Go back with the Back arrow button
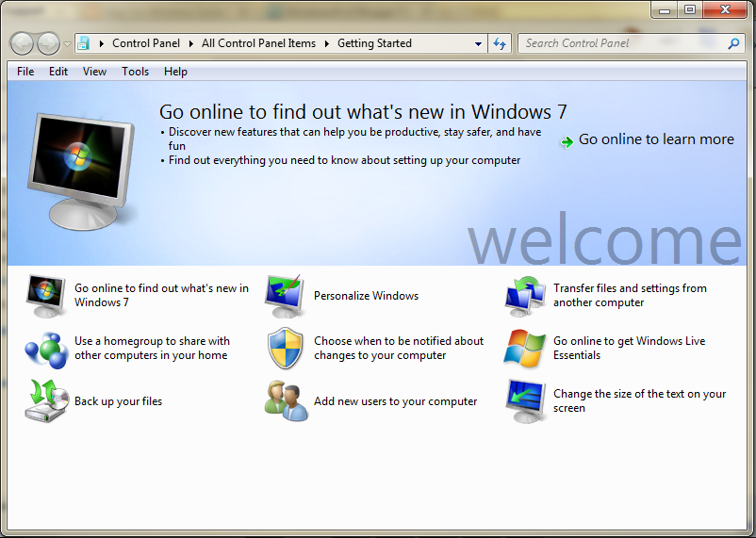 22,44
